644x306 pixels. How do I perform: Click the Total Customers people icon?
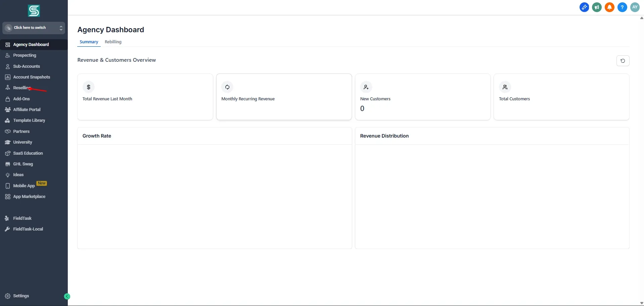click(505, 87)
